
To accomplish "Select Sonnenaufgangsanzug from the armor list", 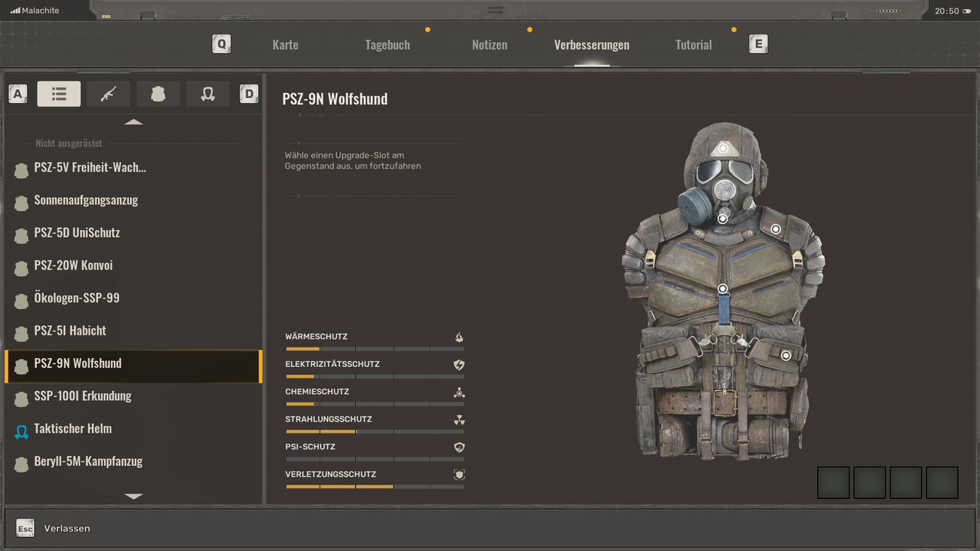I will click(86, 201).
